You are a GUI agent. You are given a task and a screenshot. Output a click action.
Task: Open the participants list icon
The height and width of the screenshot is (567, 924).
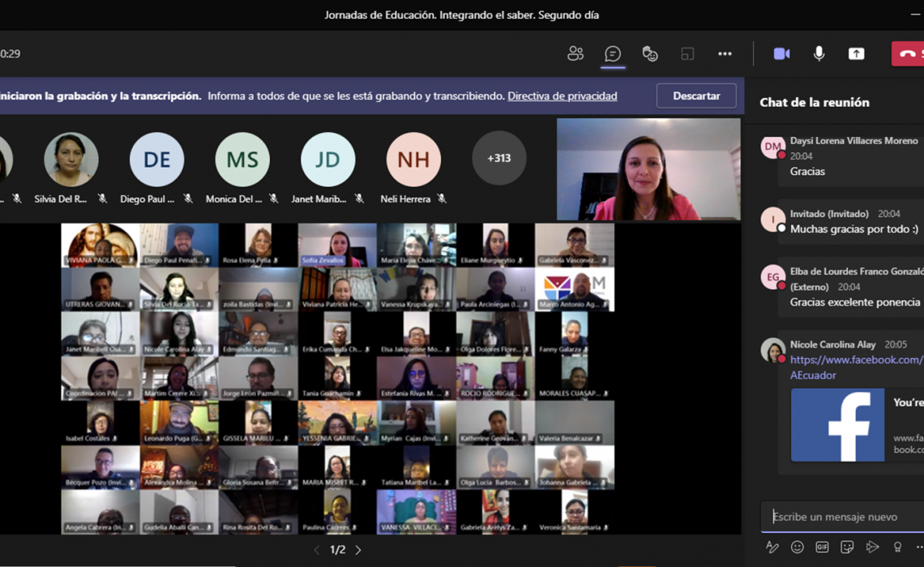[x=575, y=53]
